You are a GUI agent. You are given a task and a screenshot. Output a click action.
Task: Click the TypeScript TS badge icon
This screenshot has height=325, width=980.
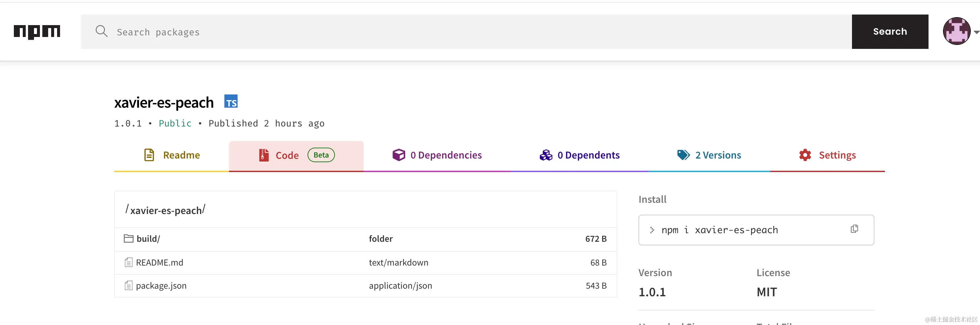pyautogui.click(x=231, y=102)
